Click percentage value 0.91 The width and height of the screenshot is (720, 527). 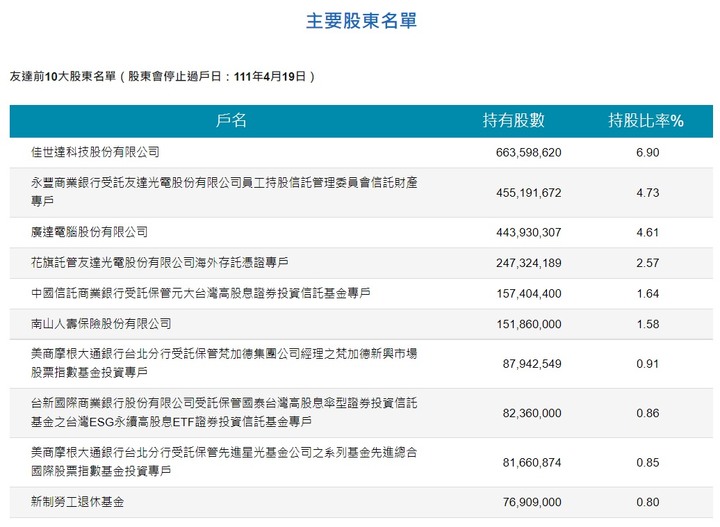tap(647, 364)
